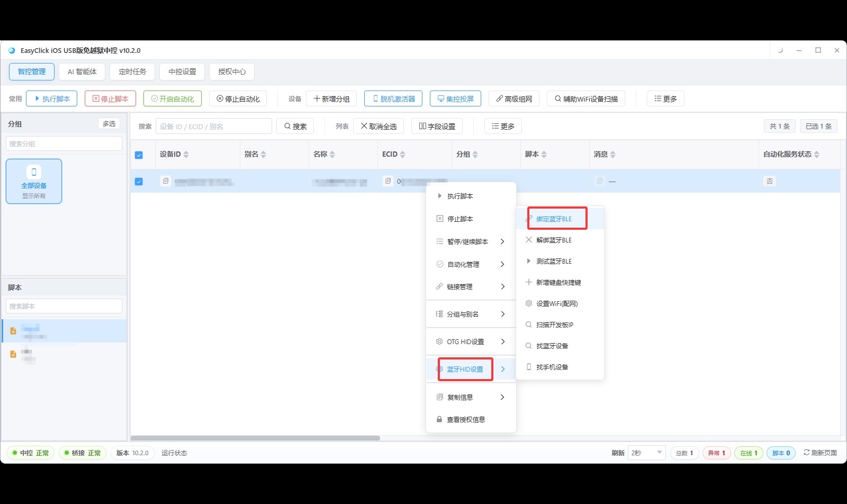Click the sort arrows on 分组 column
The image size is (847, 504).
tap(475, 155)
